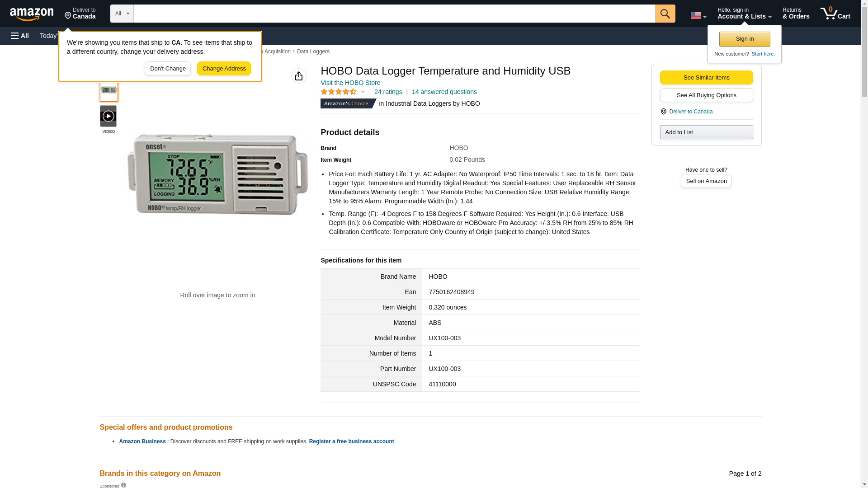Click the Deliver to Canada location icon in header
Viewport: 868px width, 488px height.
68,16
